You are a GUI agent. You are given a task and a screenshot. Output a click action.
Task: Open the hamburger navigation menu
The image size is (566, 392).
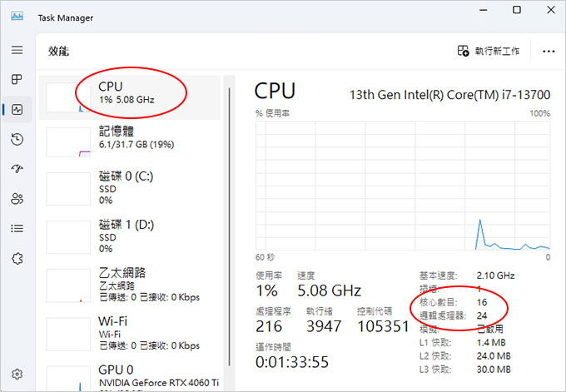17,50
